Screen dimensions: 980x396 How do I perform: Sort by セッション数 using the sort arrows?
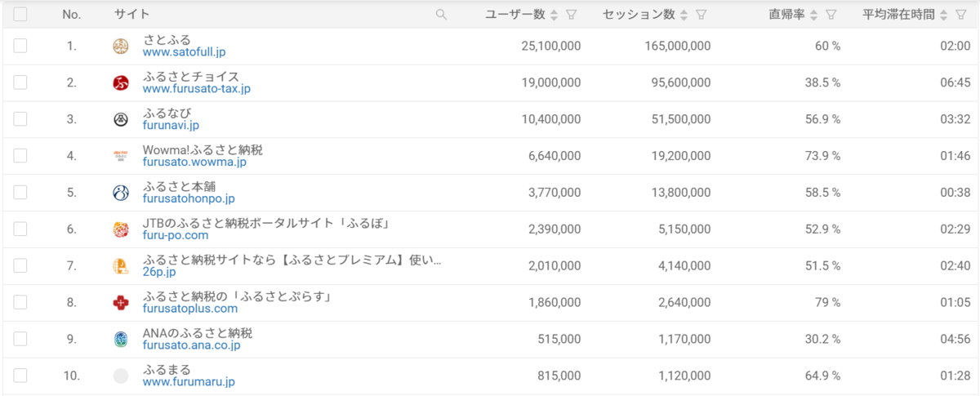coord(684,15)
